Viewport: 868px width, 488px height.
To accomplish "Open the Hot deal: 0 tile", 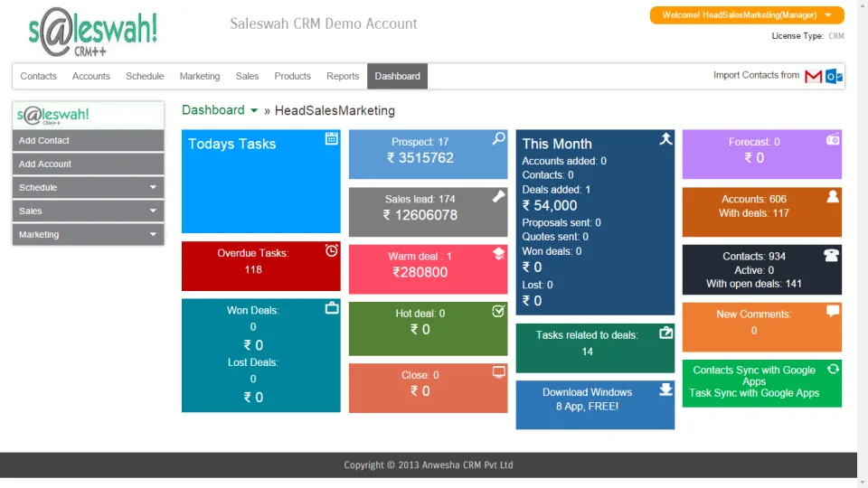I will click(428, 329).
